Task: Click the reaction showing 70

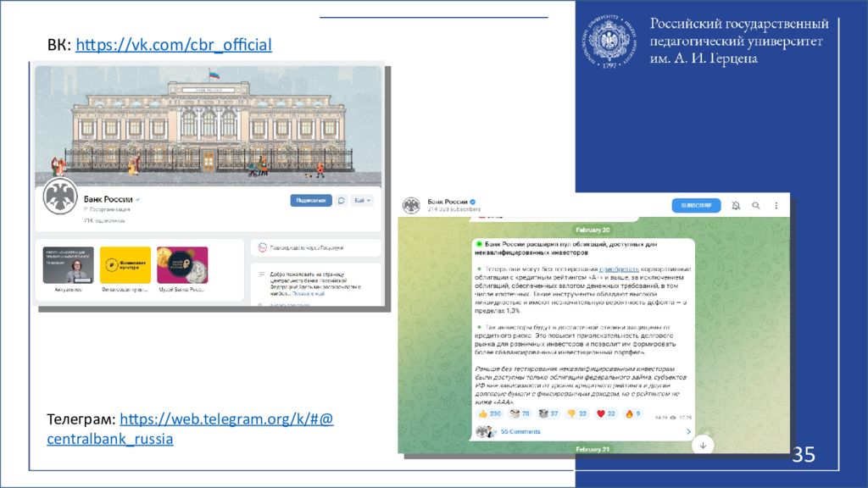Action: [x=520, y=413]
